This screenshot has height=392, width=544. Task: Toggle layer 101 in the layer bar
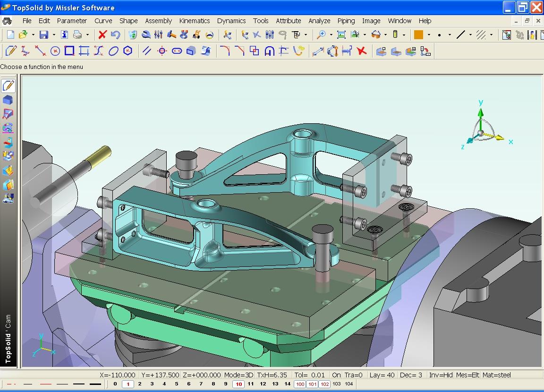[312, 384]
